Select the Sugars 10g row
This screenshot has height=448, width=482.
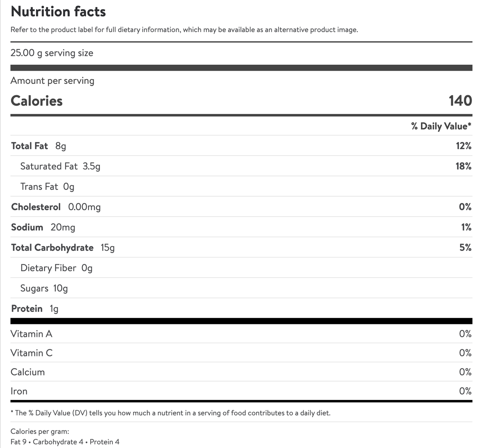tap(44, 289)
